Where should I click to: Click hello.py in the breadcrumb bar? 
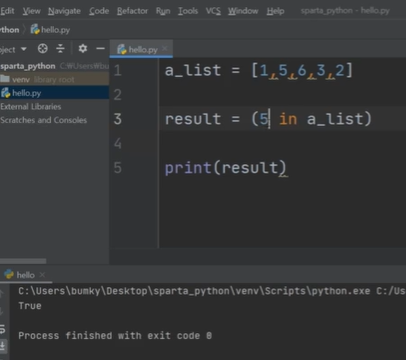(50, 30)
